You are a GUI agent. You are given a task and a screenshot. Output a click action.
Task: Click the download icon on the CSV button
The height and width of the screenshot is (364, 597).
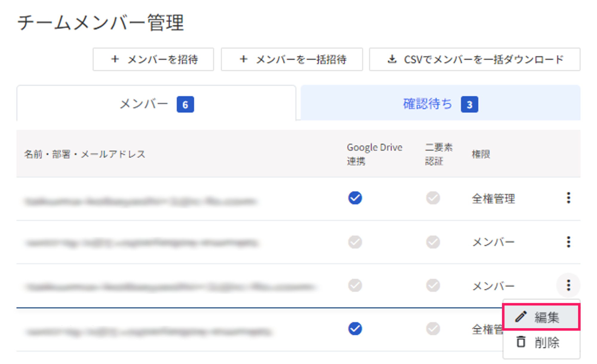pyautogui.click(x=392, y=59)
